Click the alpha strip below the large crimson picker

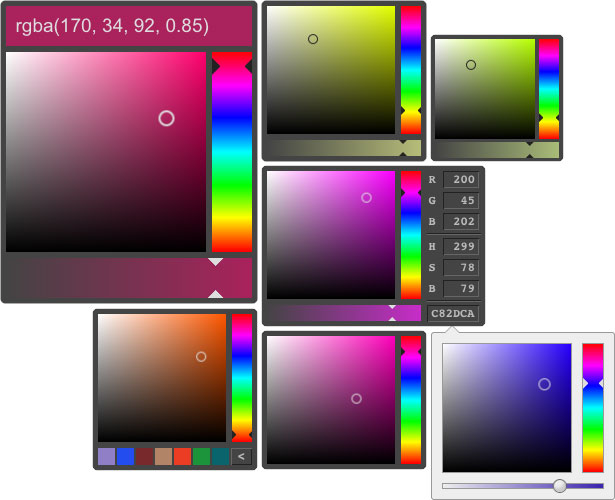[x=128, y=277]
